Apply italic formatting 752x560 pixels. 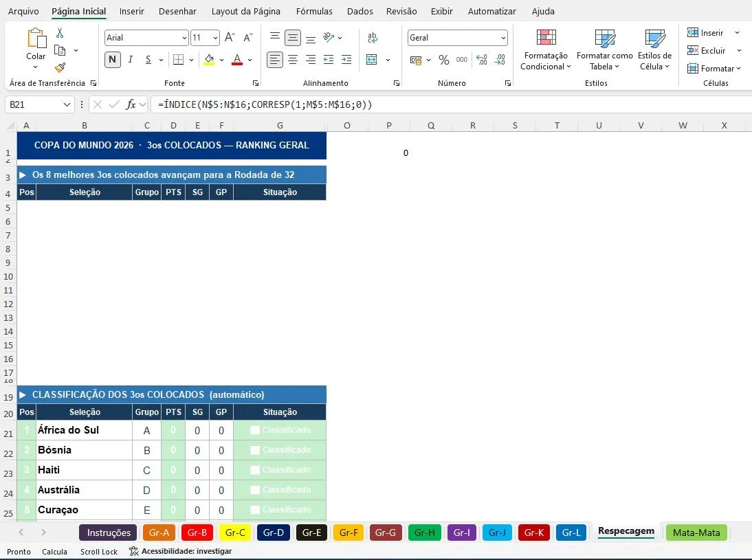[131, 60]
